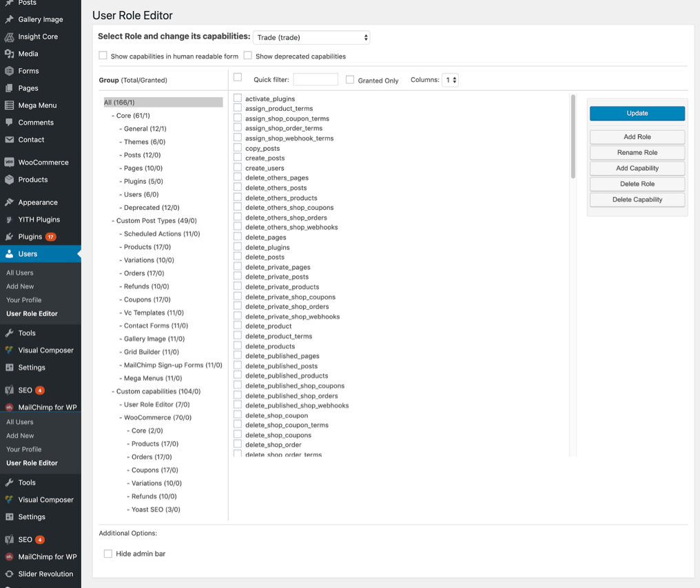Click the Plugins plug icon
This screenshot has height=588, width=700.
(x=9, y=236)
